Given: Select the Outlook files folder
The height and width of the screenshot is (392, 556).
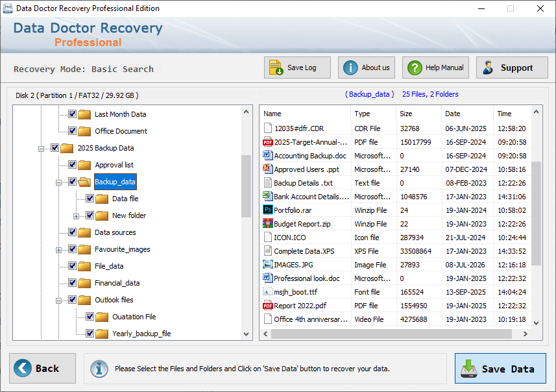Looking at the screenshot, I should [x=114, y=300].
